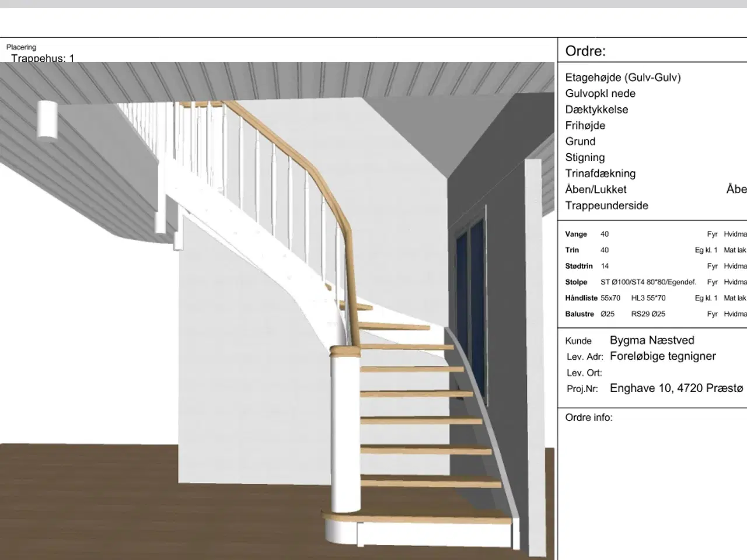Image resolution: width=747 pixels, height=560 pixels.
Task: Click the Ordre info: section
Action: 589,418
